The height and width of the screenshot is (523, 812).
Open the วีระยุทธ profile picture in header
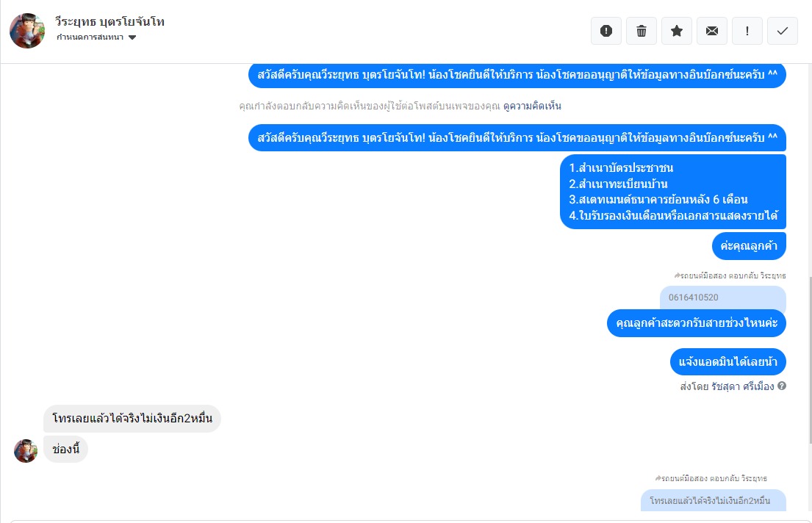click(x=27, y=31)
